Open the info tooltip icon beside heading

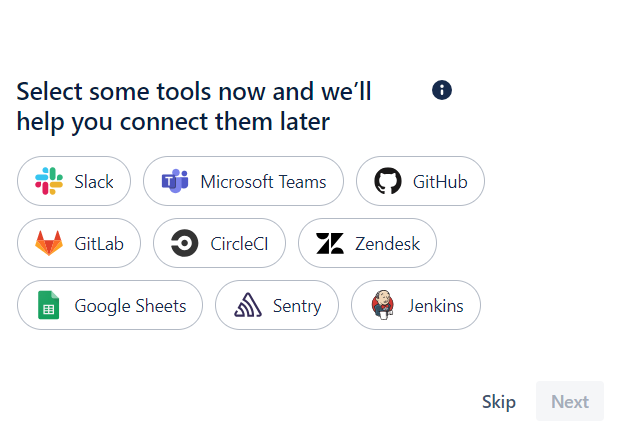click(x=442, y=90)
